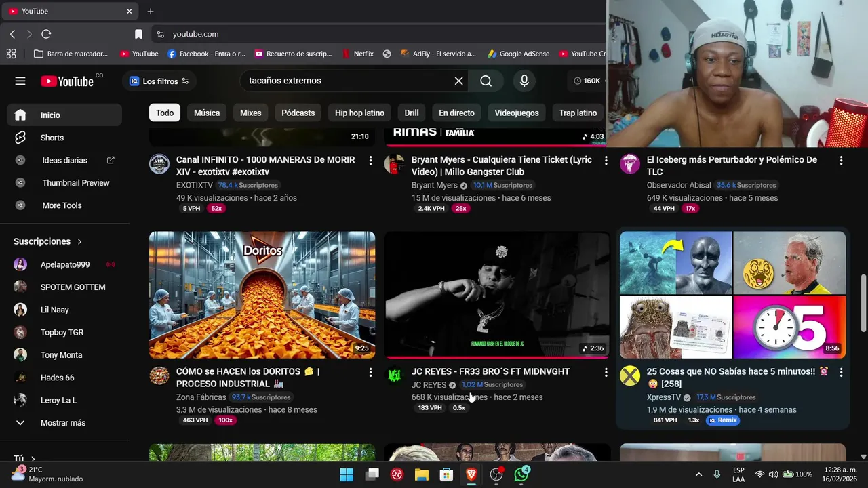Clear the search box with X
The height and width of the screenshot is (488, 868).
(458, 81)
